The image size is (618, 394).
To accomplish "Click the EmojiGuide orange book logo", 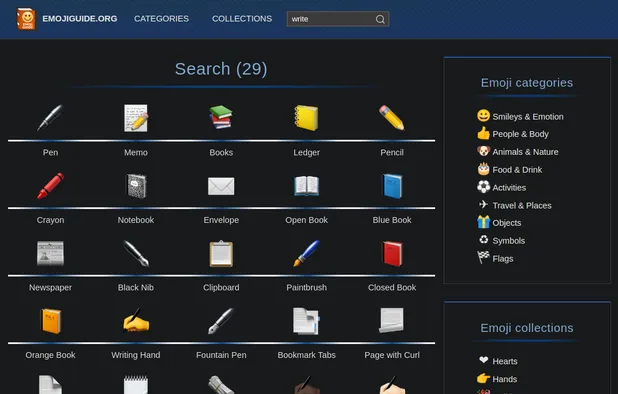I will (26, 19).
